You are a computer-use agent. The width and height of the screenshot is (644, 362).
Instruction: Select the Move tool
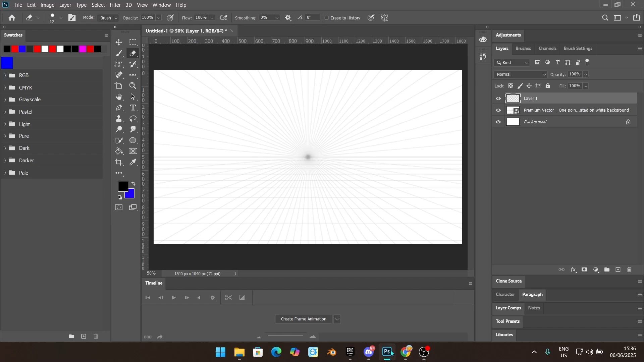(x=119, y=42)
